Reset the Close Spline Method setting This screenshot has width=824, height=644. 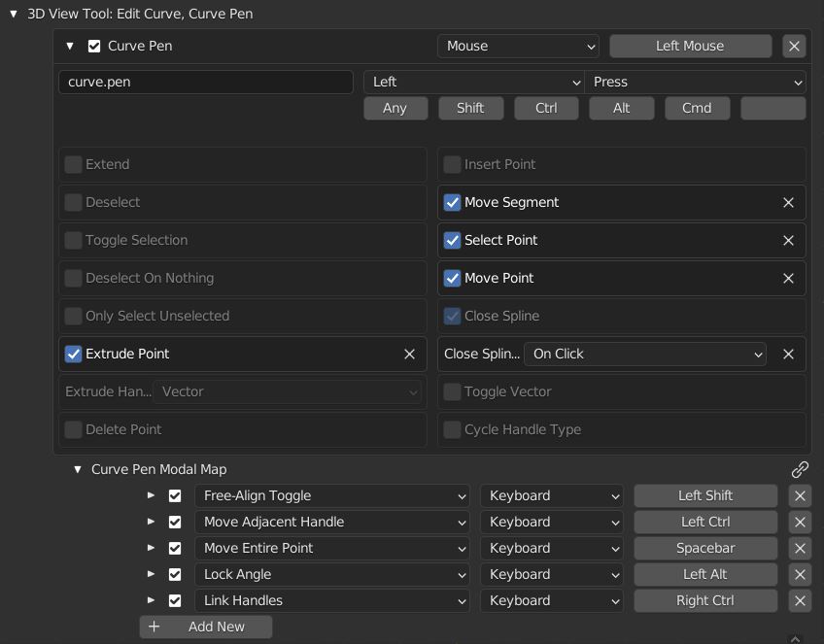tap(788, 354)
